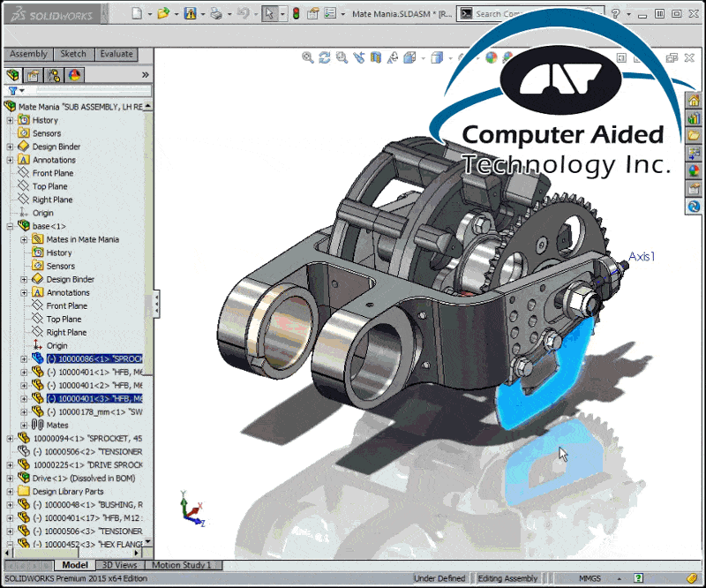The height and width of the screenshot is (588, 706).
Task: Click the Edit Appearance color sphere icon
Action: (x=492, y=57)
